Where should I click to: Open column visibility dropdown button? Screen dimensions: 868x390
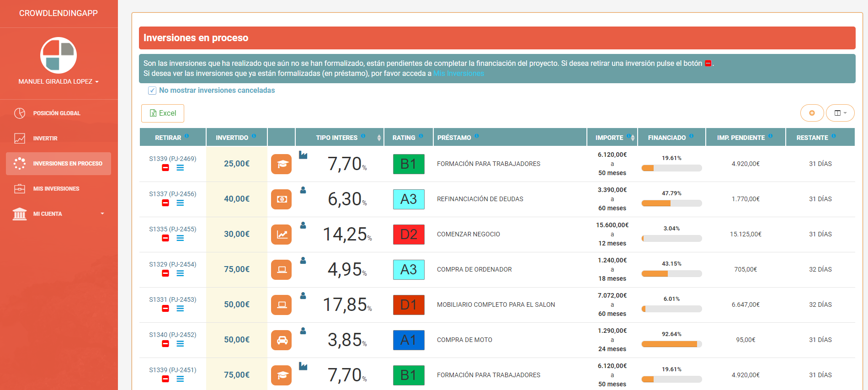tap(840, 113)
